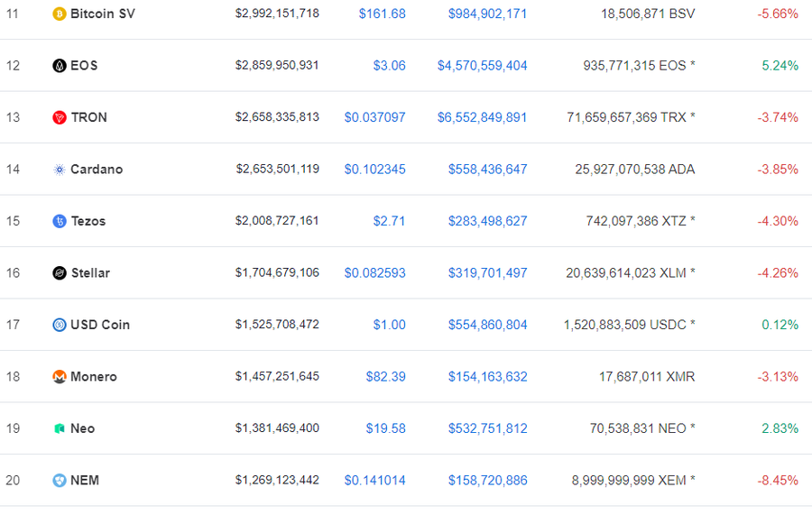Click NEM change -8.45%
This screenshot has width=812, height=515.
click(778, 481)
